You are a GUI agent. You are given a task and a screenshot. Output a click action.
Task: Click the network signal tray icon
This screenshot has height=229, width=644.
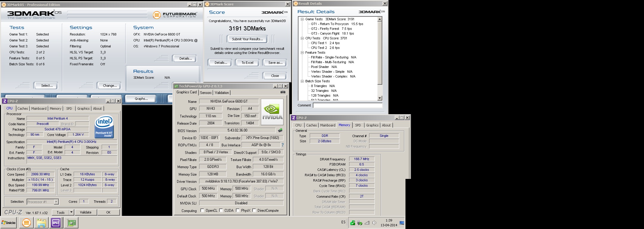click(367, 223)
